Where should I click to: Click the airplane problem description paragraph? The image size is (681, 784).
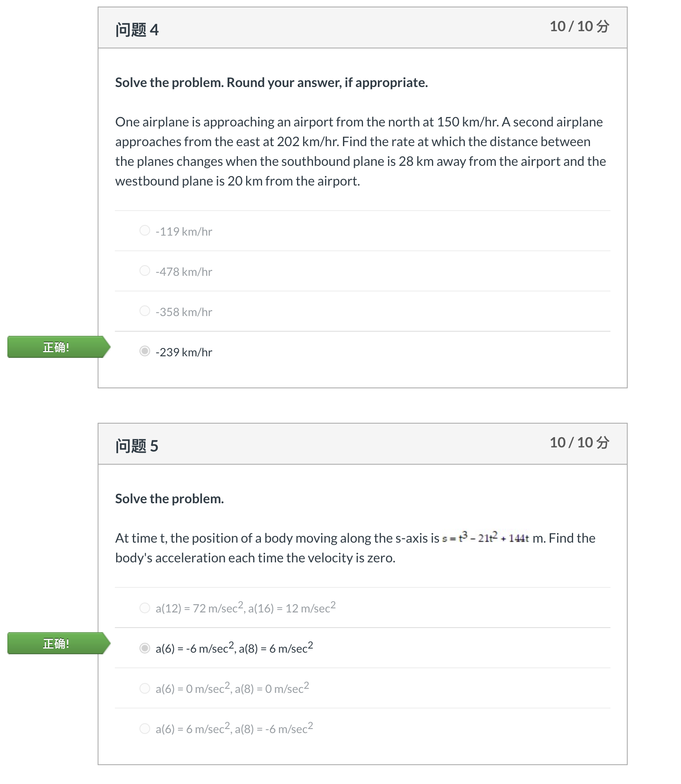coord(361,151)
